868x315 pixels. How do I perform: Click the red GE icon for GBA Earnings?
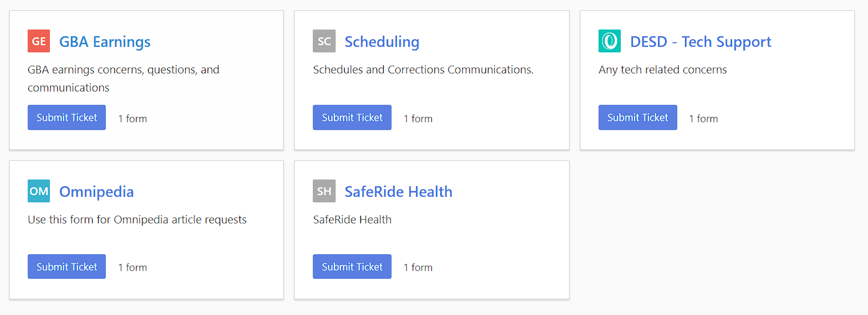pyautogui.click(x=38, y=42)
